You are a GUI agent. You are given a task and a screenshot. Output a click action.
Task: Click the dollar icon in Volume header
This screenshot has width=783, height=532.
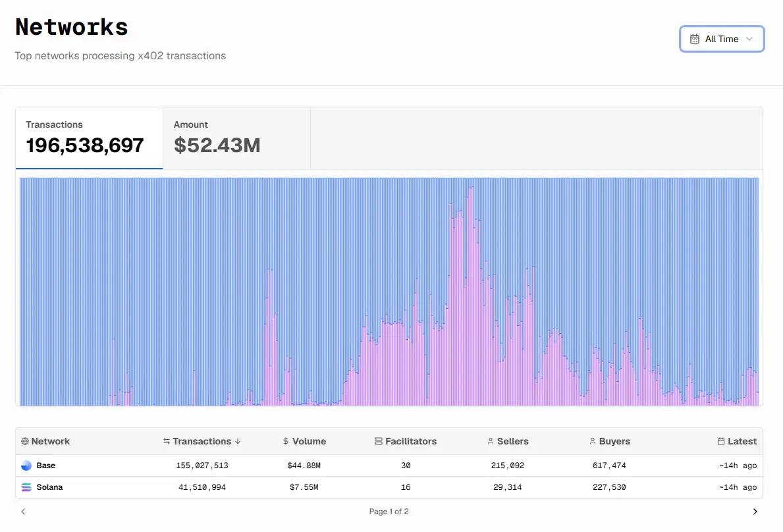[x=286, y=441]
